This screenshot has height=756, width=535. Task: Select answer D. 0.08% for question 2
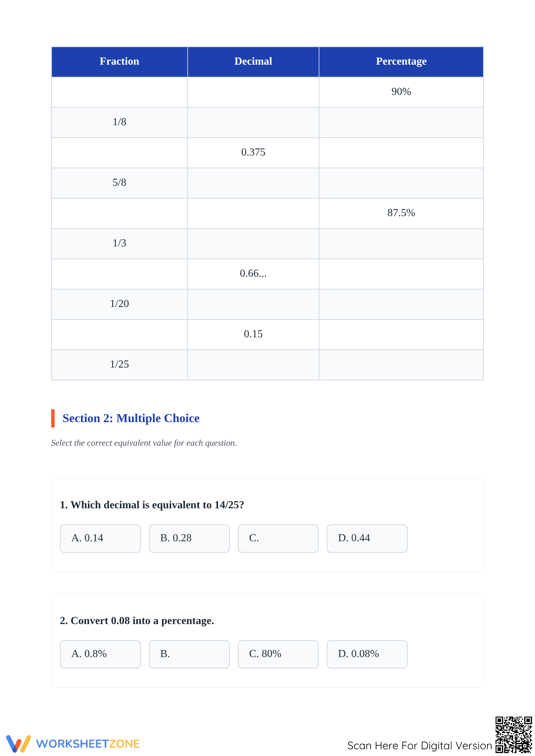pos(367,654)
